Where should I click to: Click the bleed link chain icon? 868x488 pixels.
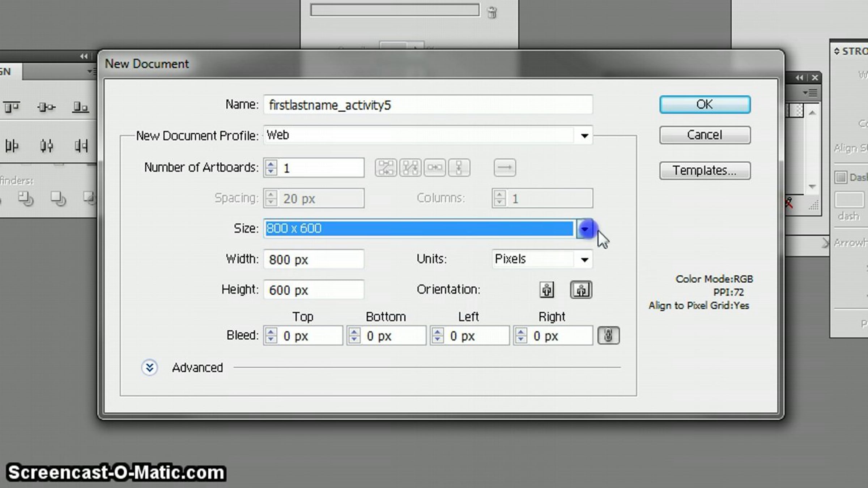coord(608,335)
